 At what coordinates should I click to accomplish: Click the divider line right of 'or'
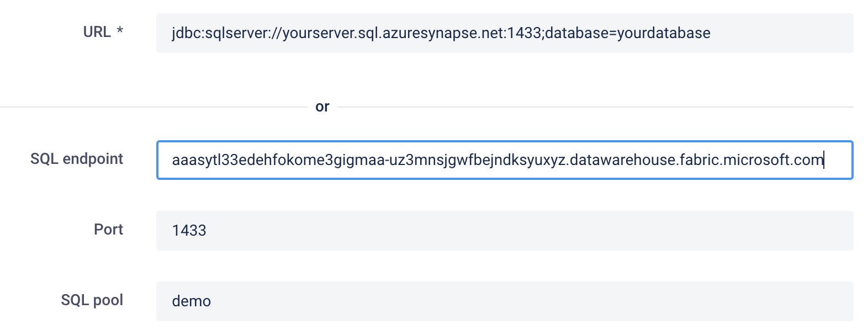click(x=595, y=107)
